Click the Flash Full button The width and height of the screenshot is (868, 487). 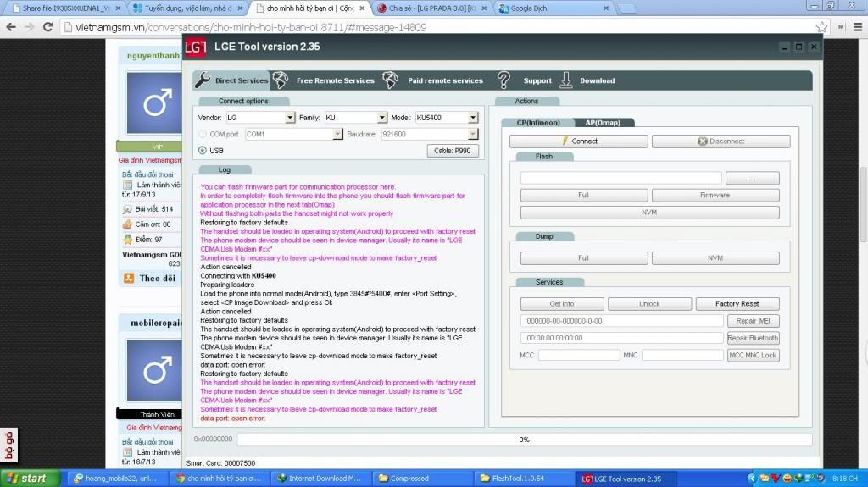[584, 196]
